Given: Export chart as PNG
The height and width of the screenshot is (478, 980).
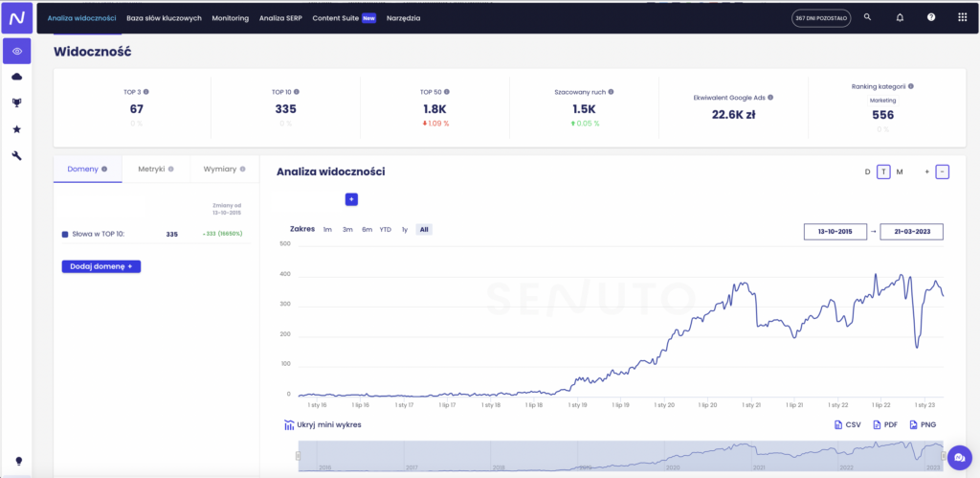Looking at the screenshot, I should pyautogui.click(x=924, y=424).
